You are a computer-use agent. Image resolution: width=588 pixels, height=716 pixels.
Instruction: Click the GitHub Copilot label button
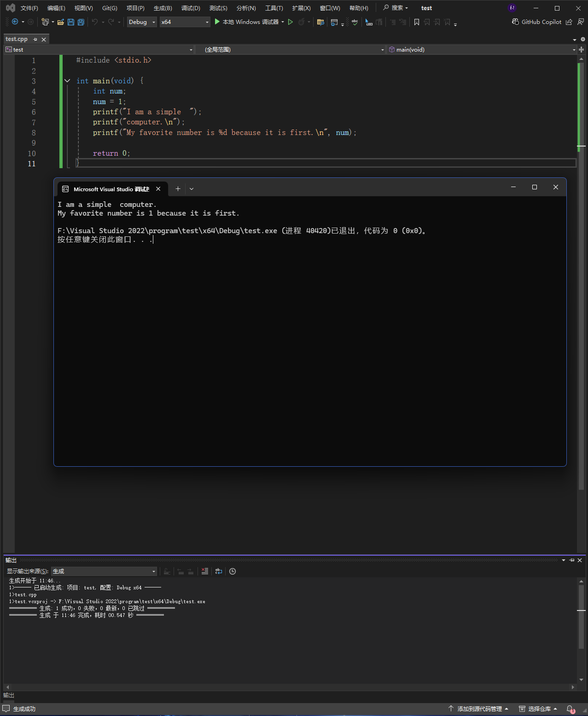[541, 22]
